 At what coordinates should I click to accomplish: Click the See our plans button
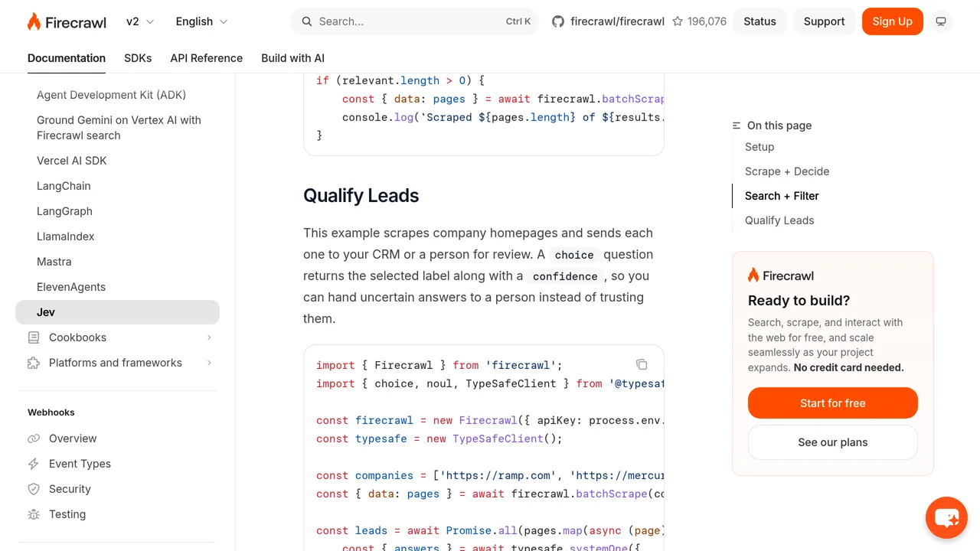(x=833, y=442)
